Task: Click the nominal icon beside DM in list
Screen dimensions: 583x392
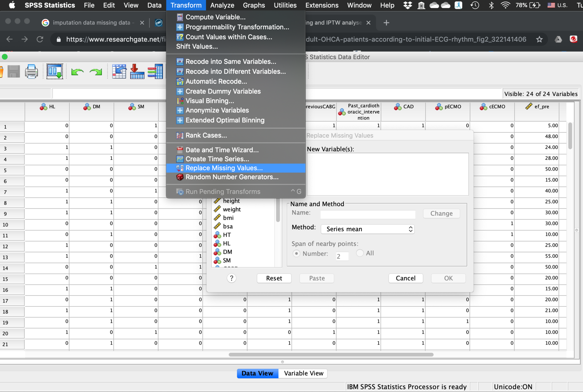Action: [x=217, y=252]
